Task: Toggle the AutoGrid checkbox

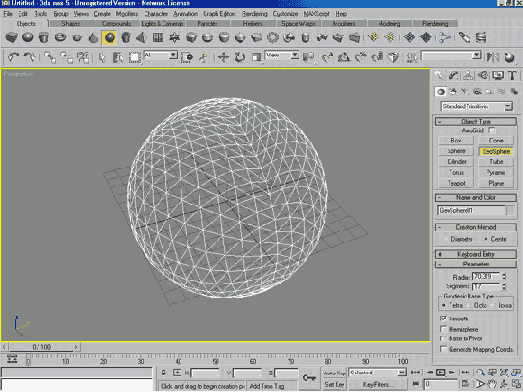Action: [491, 130]
